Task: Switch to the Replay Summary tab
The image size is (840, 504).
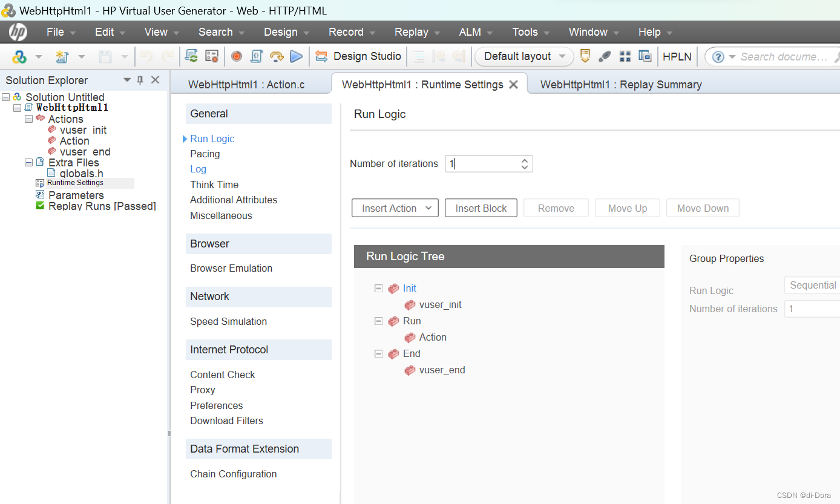Action: coord(621,85)
